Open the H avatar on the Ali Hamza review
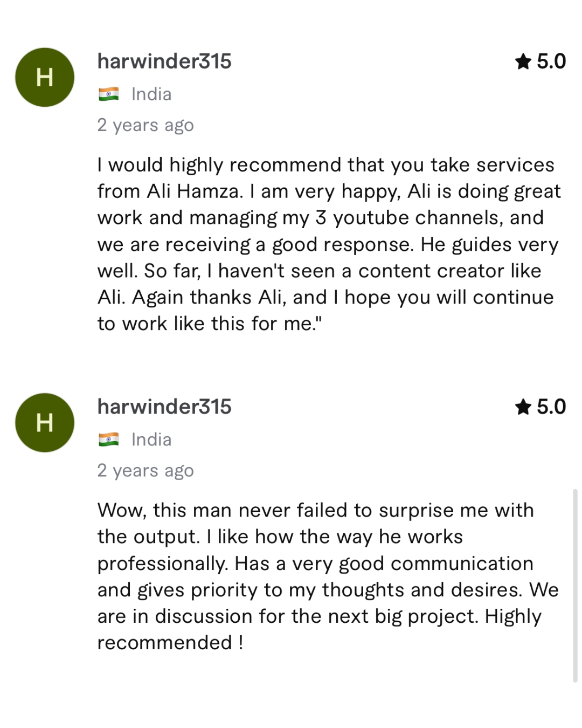The width and height of the screenshot is (582, 728). [x=45, y=77]
